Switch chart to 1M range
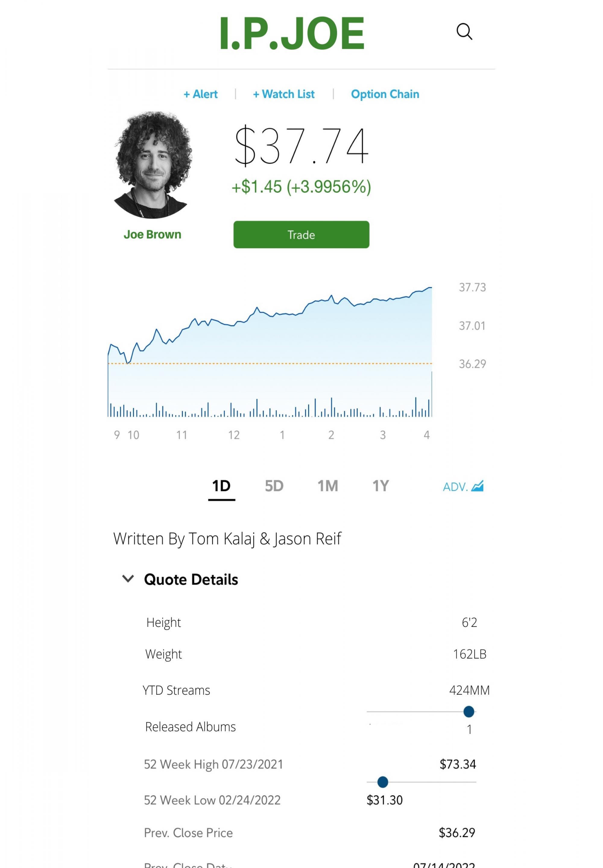Viewport: 603px width, 868px height. (x=327, y=486)
